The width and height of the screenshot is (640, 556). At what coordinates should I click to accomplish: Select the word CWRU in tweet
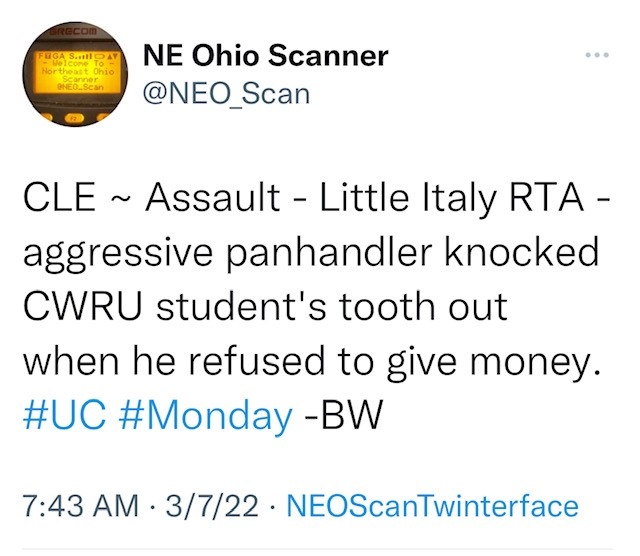[83, 306]
